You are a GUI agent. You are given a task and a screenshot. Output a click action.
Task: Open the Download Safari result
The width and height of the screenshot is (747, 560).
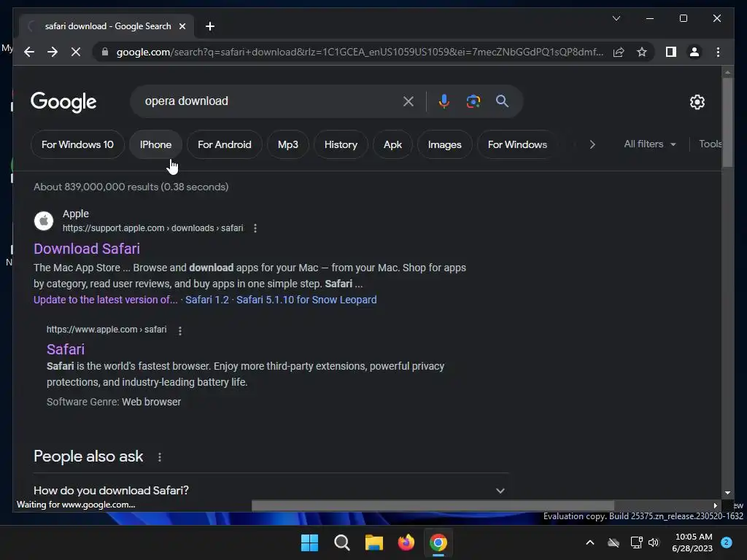87,249
